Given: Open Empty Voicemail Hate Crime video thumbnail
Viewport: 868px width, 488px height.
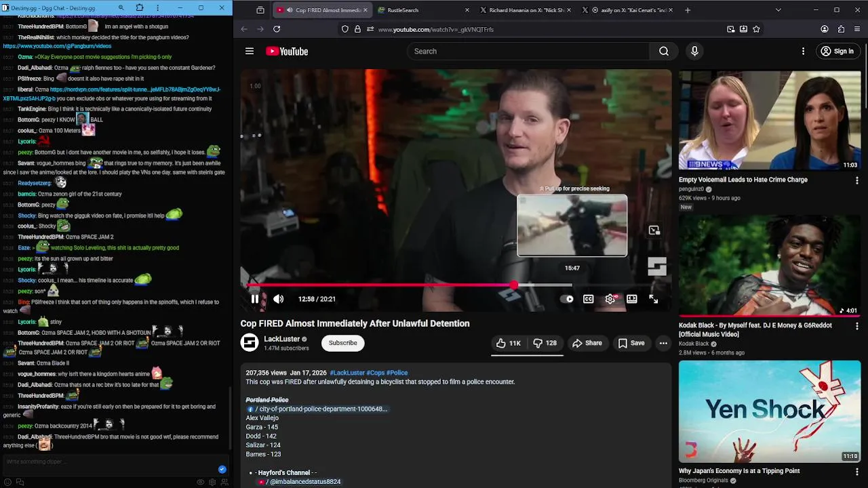Looking at the screenshot, I should (770, 120).
